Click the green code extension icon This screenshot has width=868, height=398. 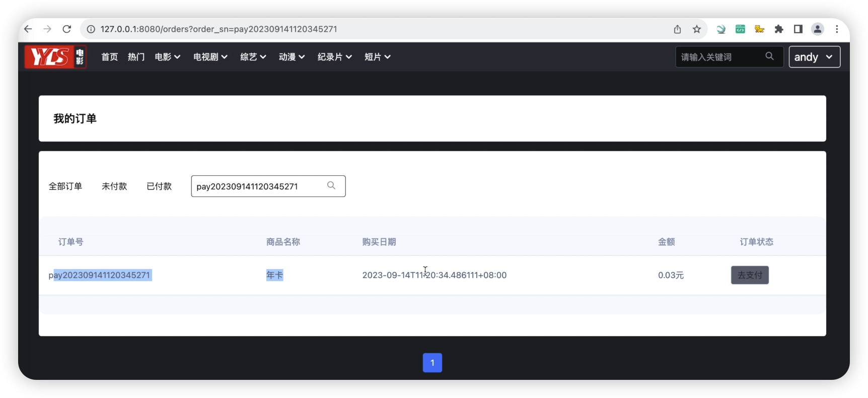coord(740,29)
